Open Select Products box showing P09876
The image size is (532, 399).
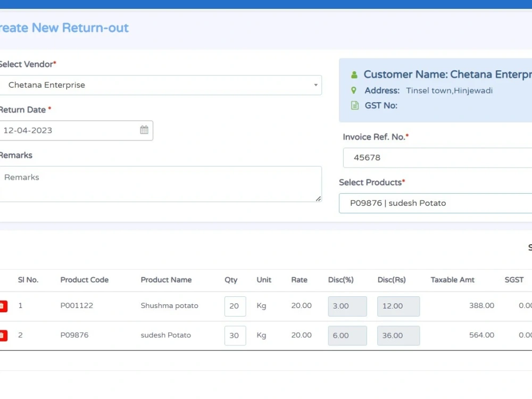point(435,203)
